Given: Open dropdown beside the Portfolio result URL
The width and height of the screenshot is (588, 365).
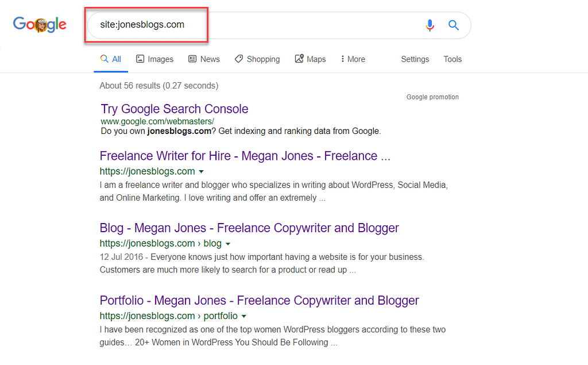Looking at the screenshot, I should click(x=244, y=316).
